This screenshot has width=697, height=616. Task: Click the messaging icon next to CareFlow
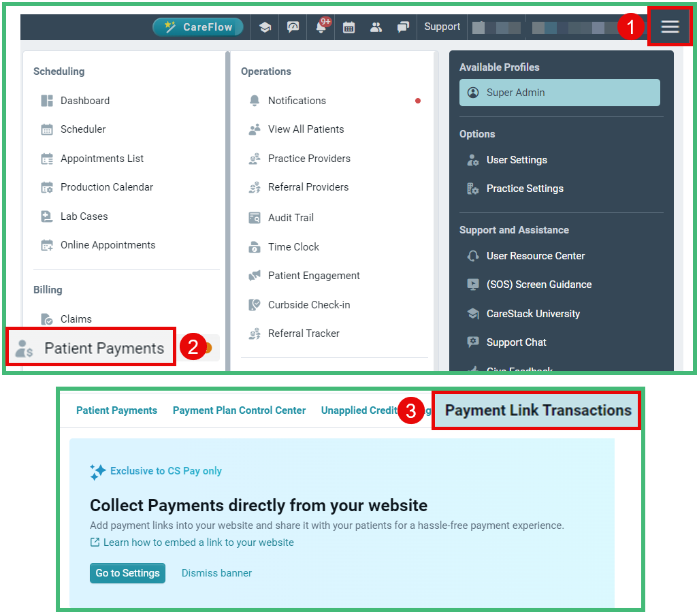point(293,27)
